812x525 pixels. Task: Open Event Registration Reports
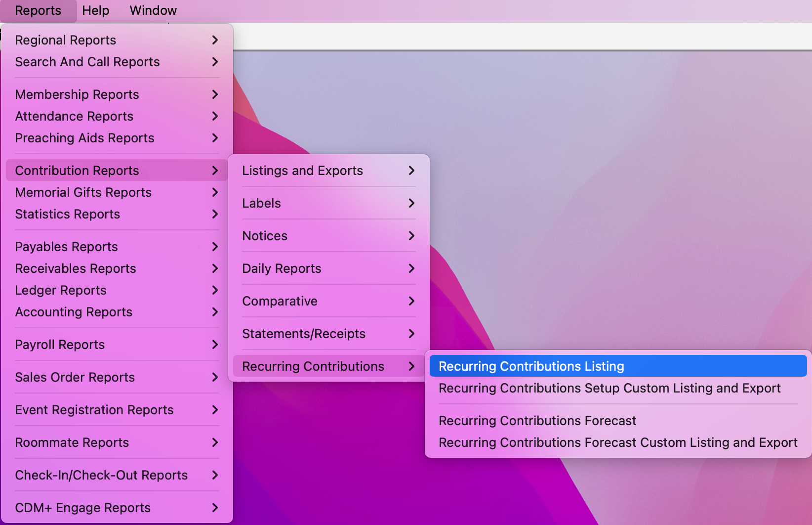[94, 410]
